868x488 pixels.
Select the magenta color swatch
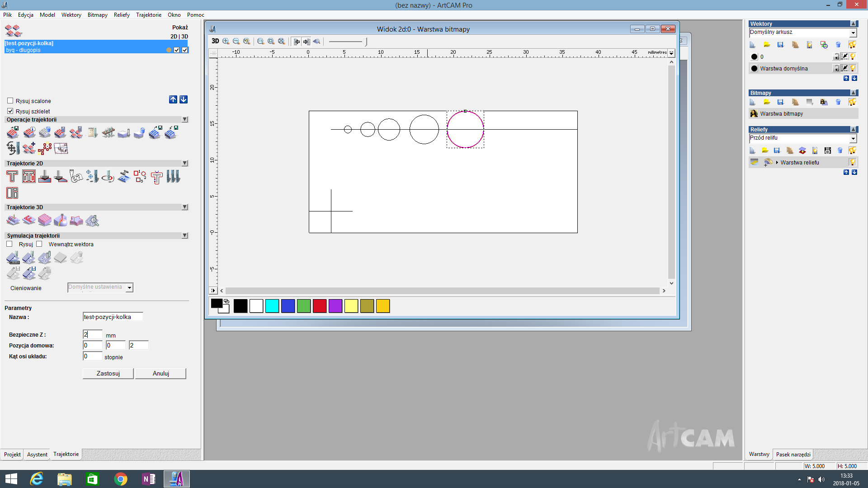coord(335,305)
